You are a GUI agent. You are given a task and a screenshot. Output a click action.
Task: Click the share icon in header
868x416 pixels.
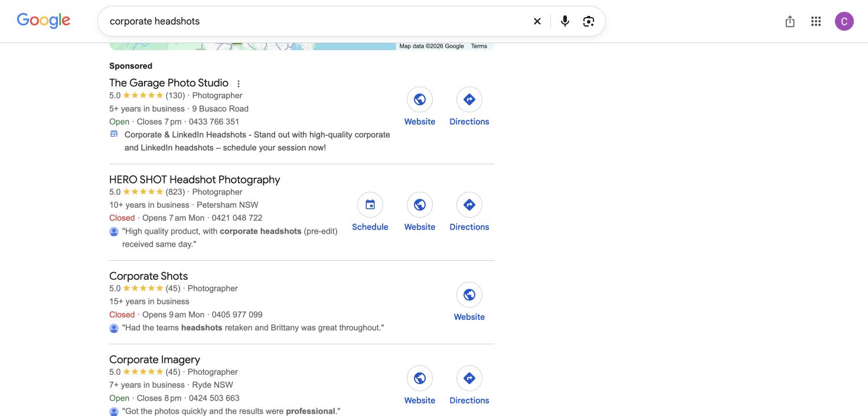(790, 21)
